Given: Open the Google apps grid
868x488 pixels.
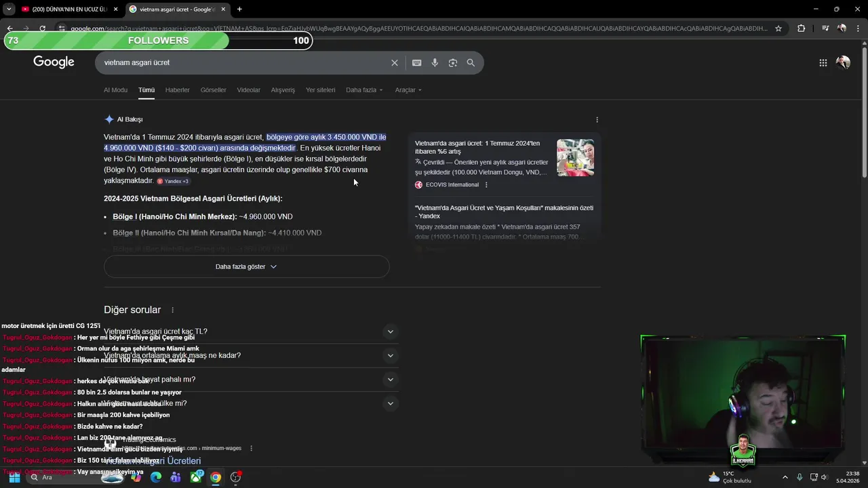Looking at the screenshot, I should (x=823, y=62).
